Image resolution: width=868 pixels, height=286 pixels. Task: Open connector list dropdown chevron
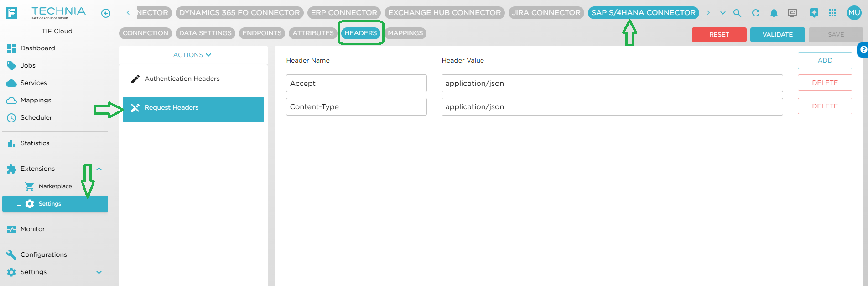pyautogui.click(x=723, y=13)
